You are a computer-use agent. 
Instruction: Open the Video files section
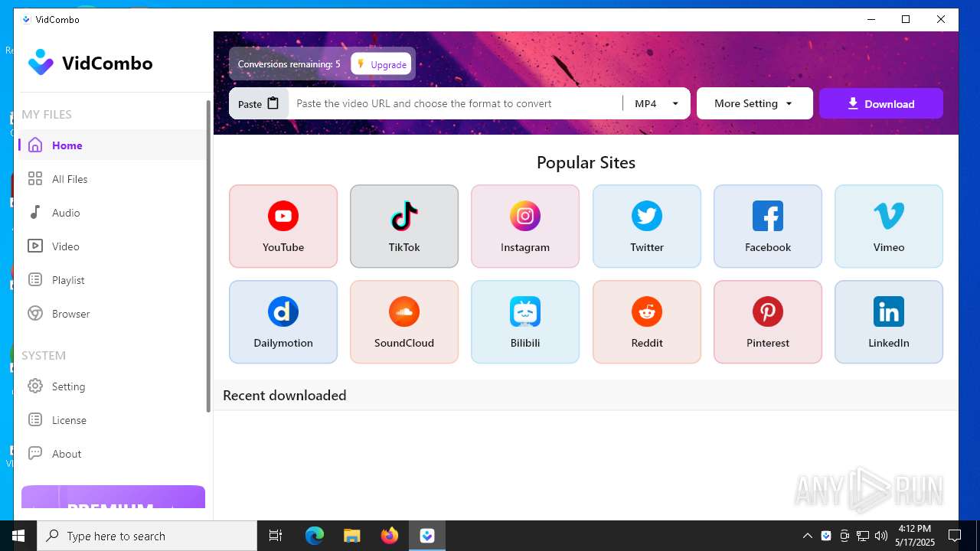tap(112, 246)
